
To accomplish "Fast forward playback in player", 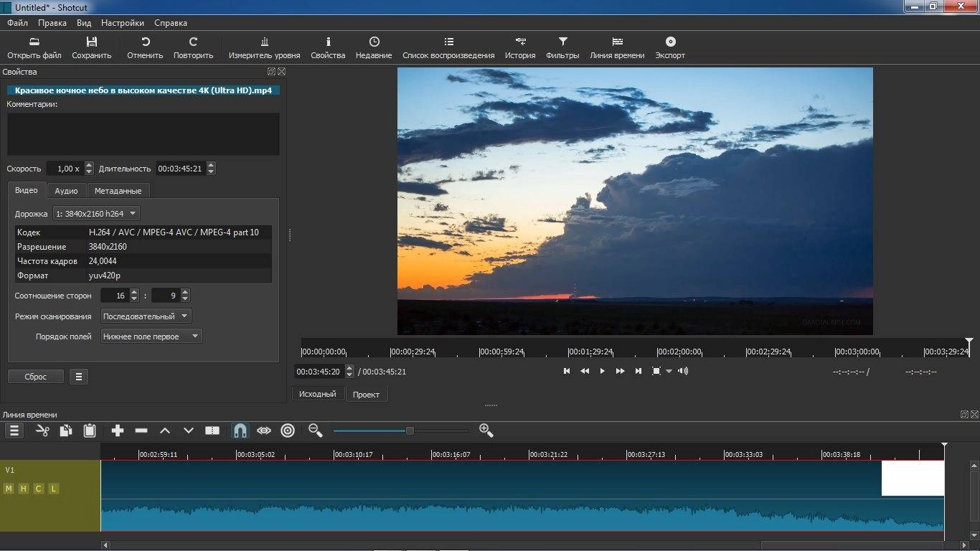I will pyautogui.click(x=620, y=371).
